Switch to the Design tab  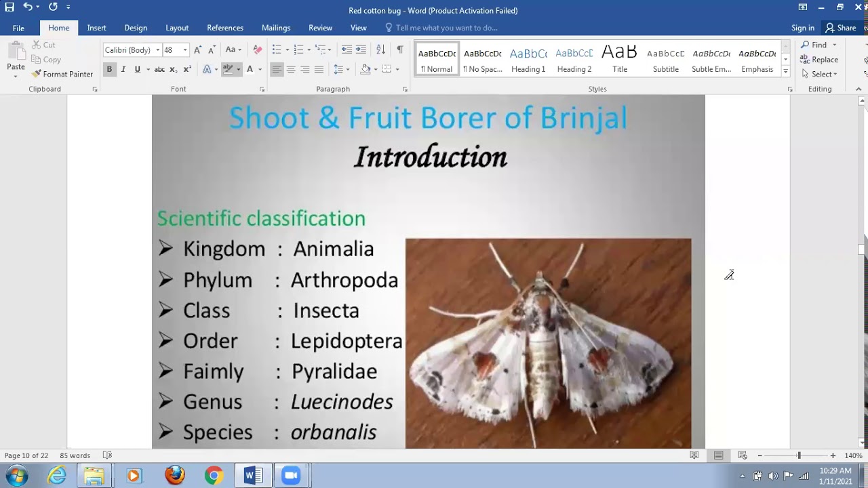[x=136, y=28]
